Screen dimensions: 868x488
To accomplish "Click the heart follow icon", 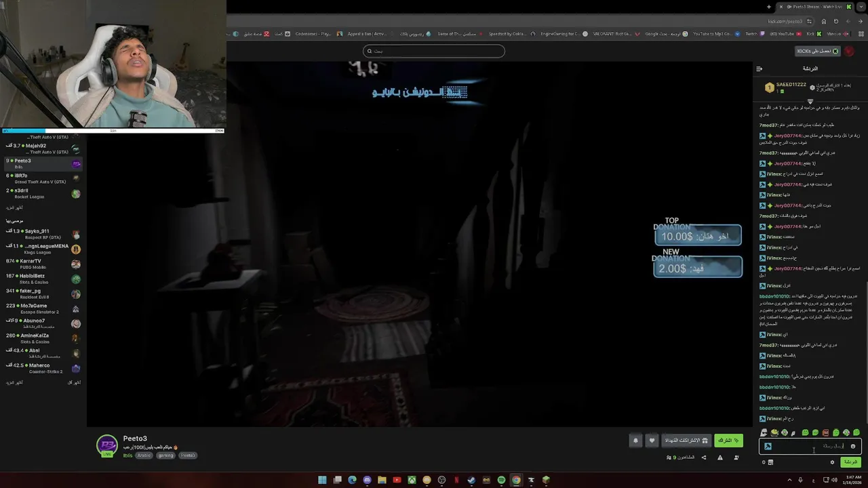I will click(x=652, y=441).
